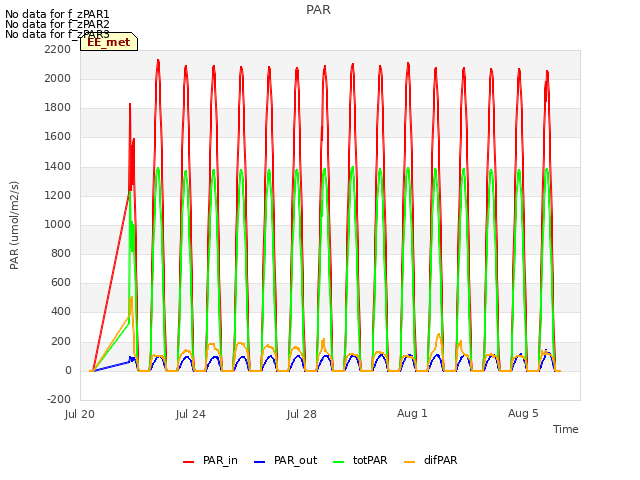
Task: Select the PAR_out legend label
Action: point(296,460)
